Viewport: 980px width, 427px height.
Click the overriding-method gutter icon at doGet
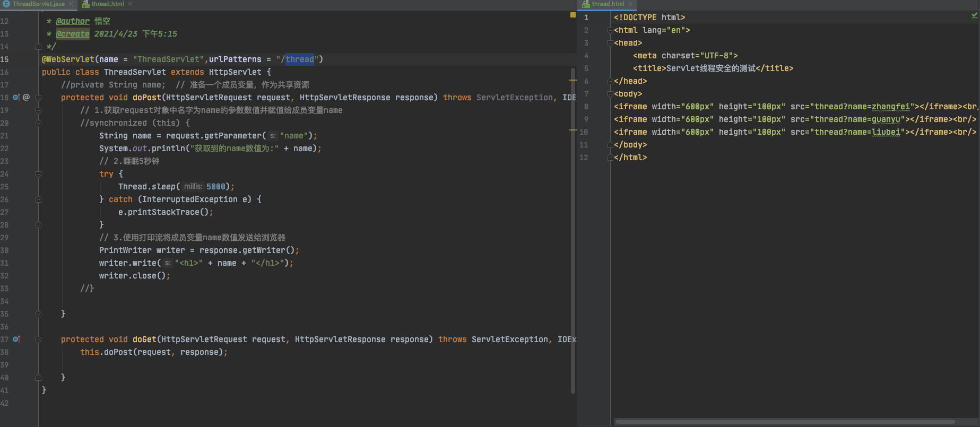point(16,339)
